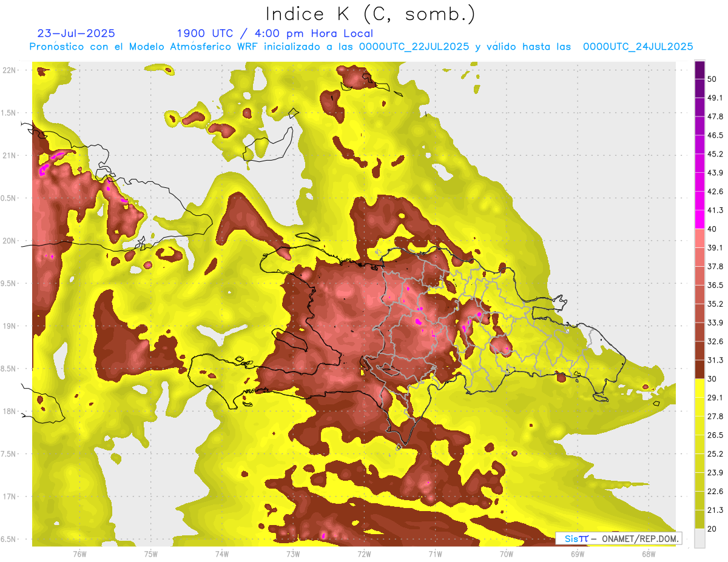The image size is (728, 562).
Task: Click the "20N" latitude label
Action: (9, 241)
